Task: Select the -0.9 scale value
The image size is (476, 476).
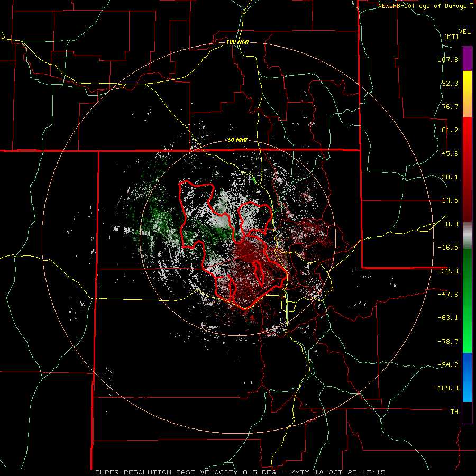Action: coord(450,224)
